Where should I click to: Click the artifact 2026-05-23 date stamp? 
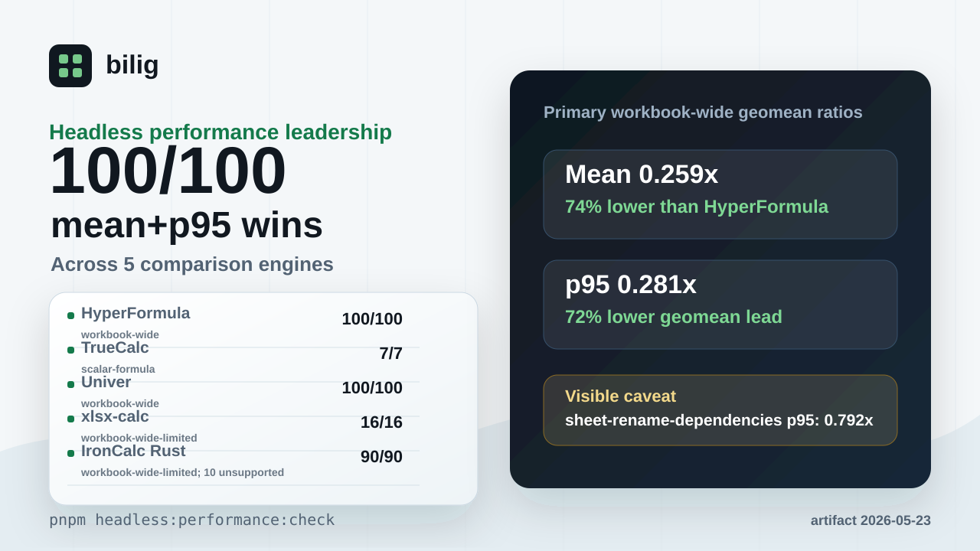coord(871,520)
